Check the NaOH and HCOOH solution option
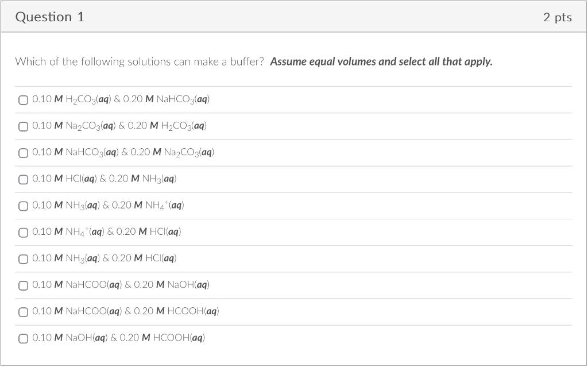 coord(23,339)
